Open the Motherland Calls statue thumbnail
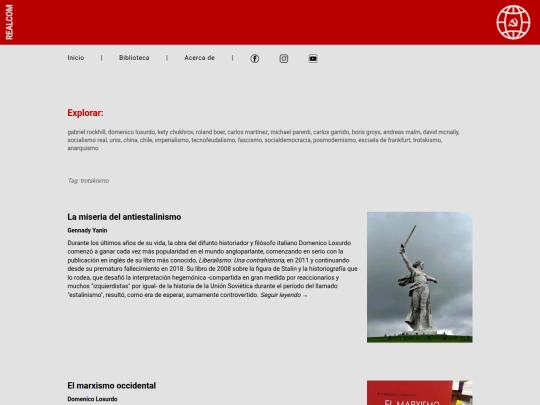The height and width of the screenshot is (405, 540). pos(419,277)
